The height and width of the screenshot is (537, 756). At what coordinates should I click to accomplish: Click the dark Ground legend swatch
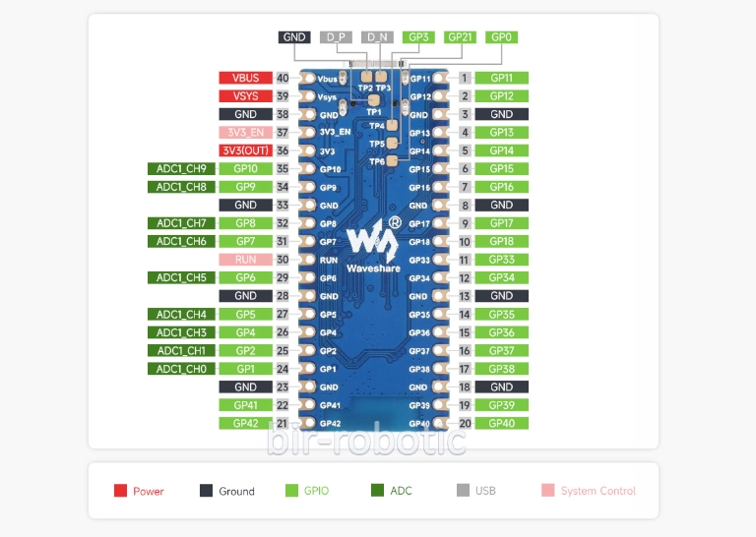coord(206,491)
